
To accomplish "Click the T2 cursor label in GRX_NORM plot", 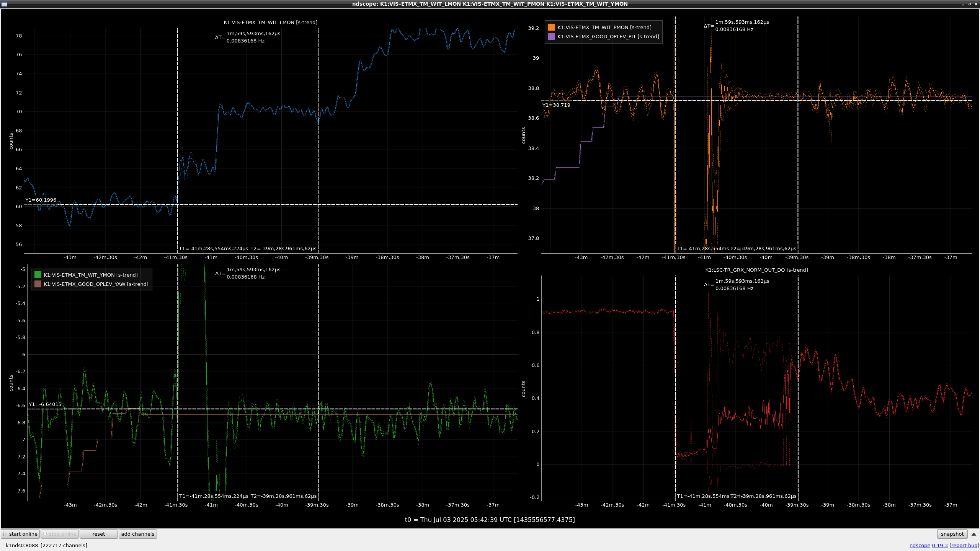I will 763,496.
